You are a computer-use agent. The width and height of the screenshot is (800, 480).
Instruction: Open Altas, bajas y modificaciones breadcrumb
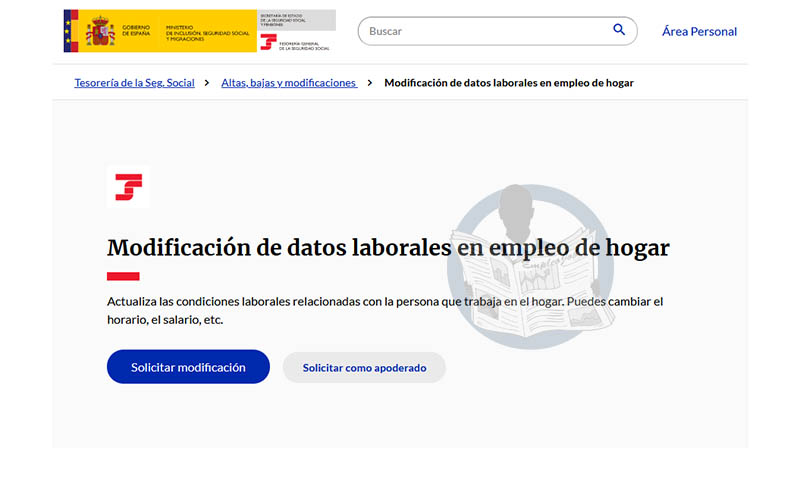pos(289,83)
